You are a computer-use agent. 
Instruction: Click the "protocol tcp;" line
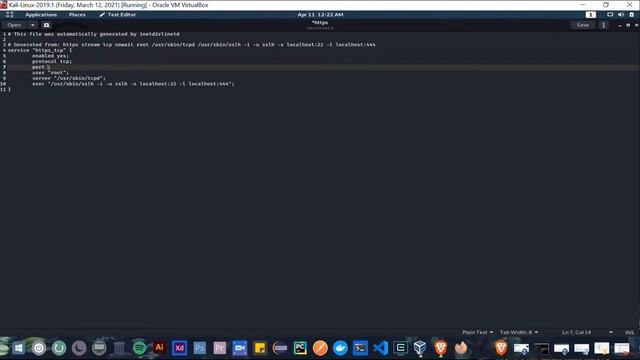52,61
